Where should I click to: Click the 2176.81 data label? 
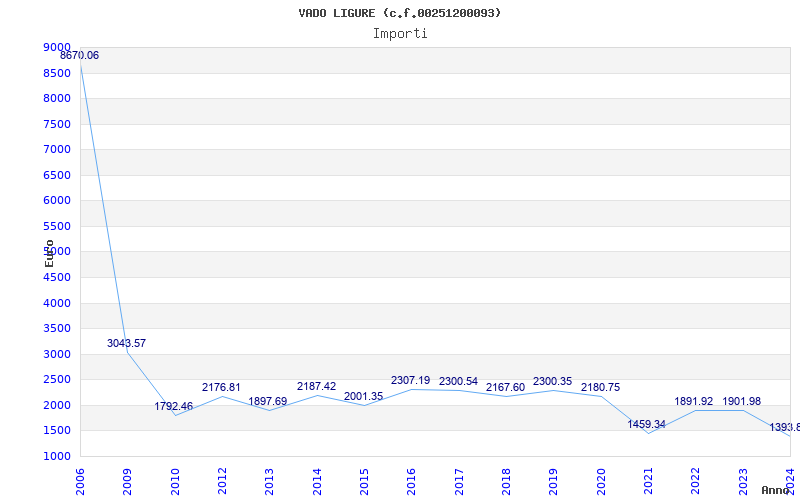tap(221, 387)
